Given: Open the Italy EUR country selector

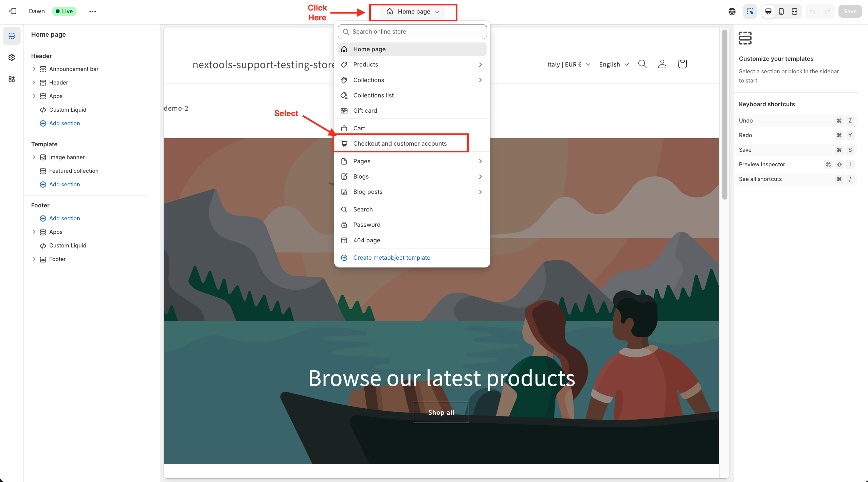Looking at the screenshot, I should point(568,64).
